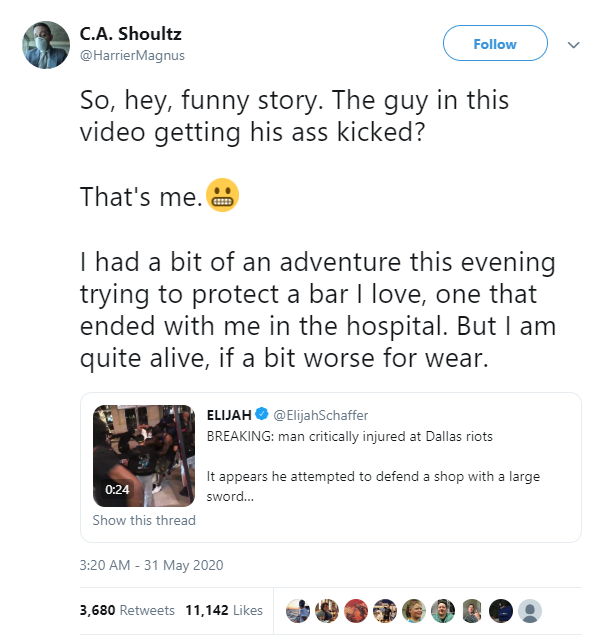Open the C.A. Shoultz display name
Image resolution: width=610 pixels, height=639 pixels.
pos(130,34)
